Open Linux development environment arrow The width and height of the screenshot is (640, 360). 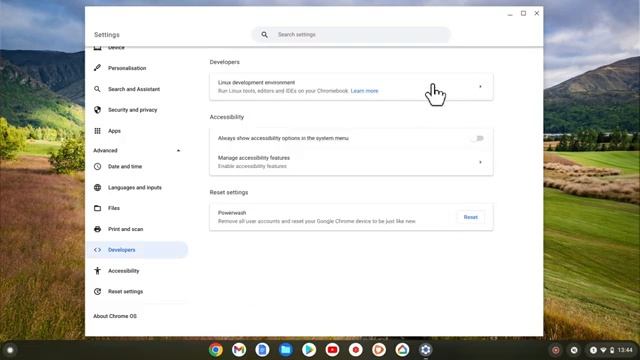(480, 87)
